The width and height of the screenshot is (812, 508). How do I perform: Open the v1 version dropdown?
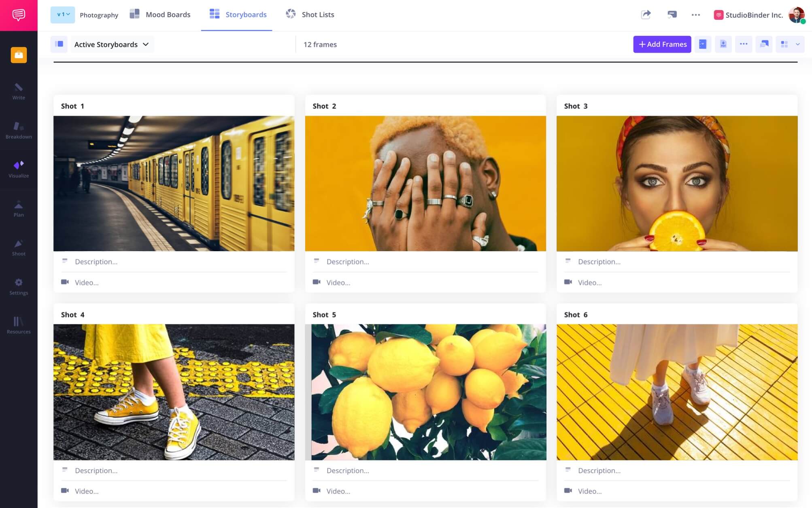coord(63,15)
